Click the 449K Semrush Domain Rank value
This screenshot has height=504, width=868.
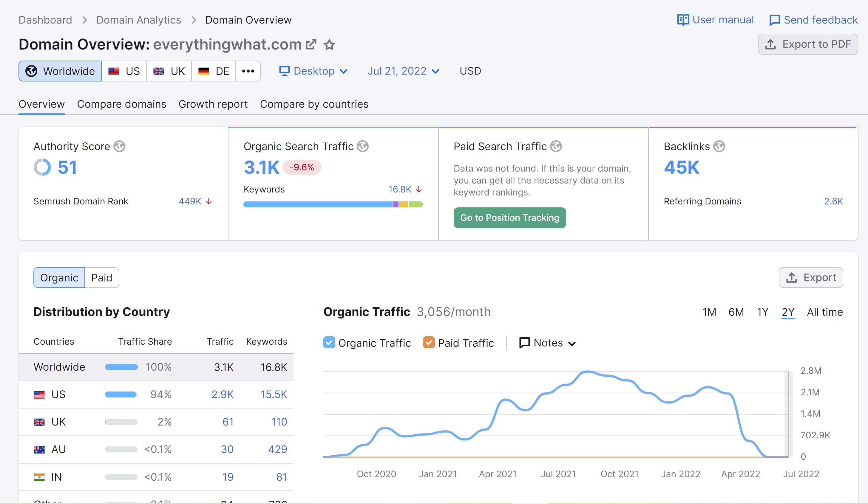tap(190, 201)
